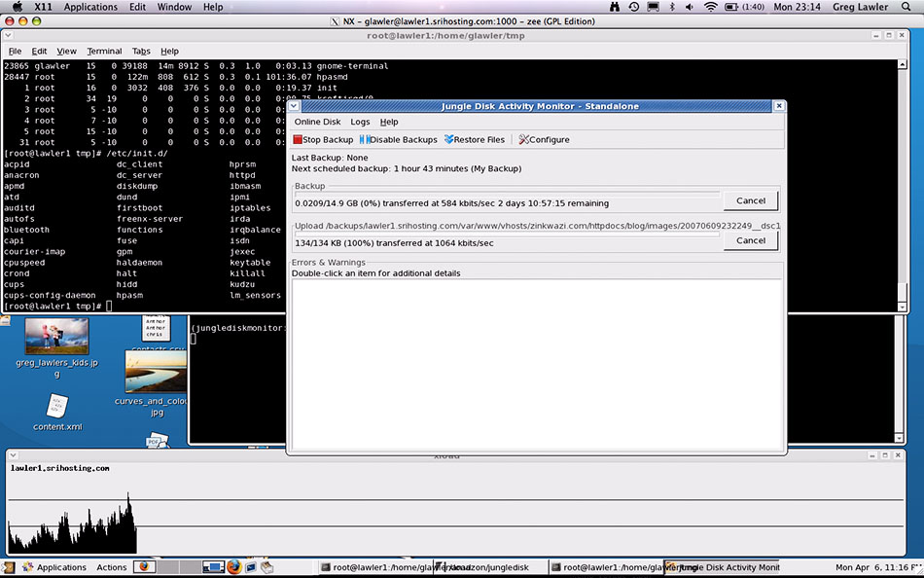Screen dimensions: 924x578
Task: Open the terminal View menu
Action: coord(66,52)
